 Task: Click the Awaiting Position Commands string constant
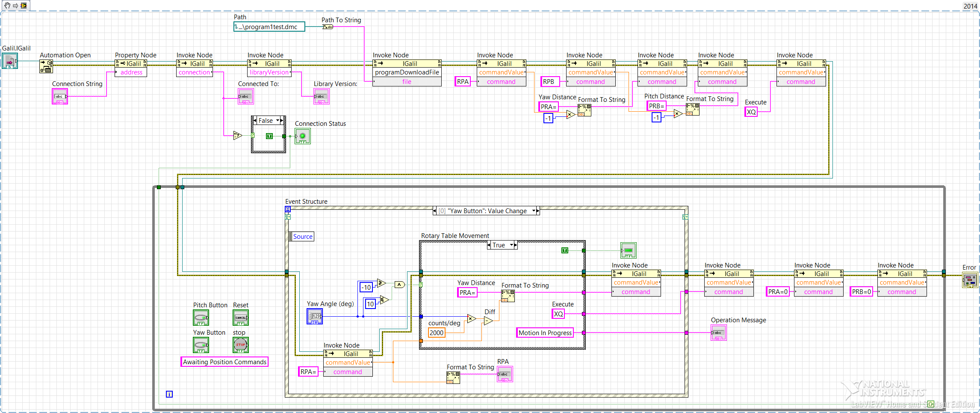[224, 362]
